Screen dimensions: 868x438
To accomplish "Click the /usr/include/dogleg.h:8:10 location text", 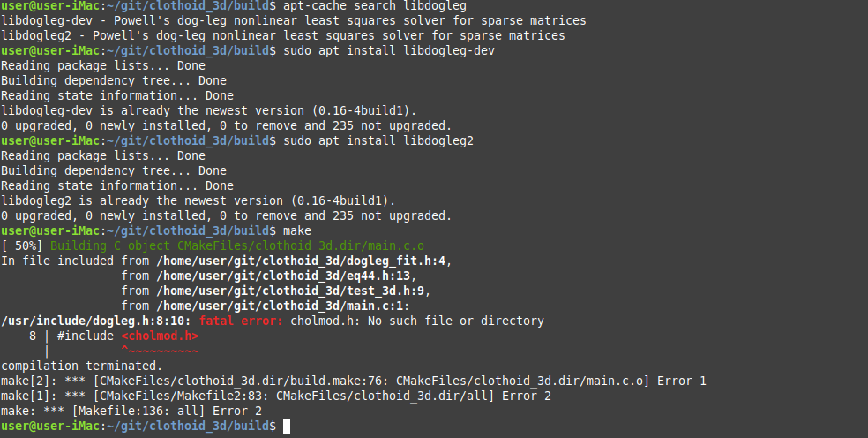I will point(96,321).
